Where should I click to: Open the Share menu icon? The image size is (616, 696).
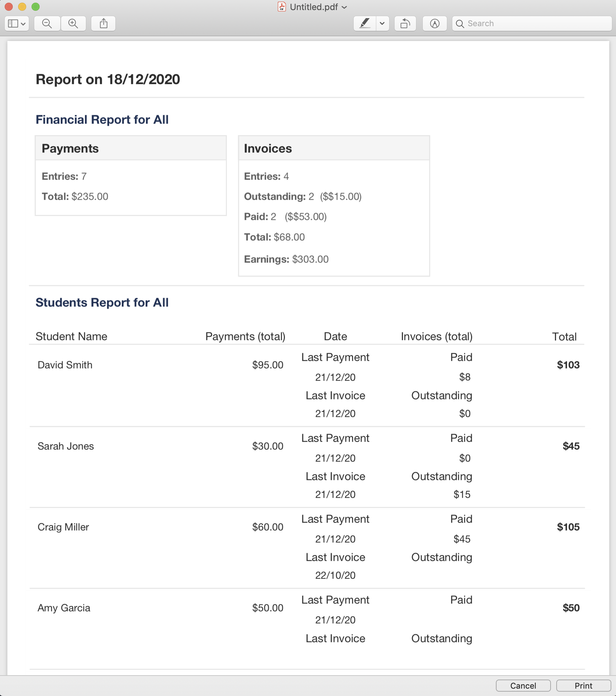[x=104, y=23]
